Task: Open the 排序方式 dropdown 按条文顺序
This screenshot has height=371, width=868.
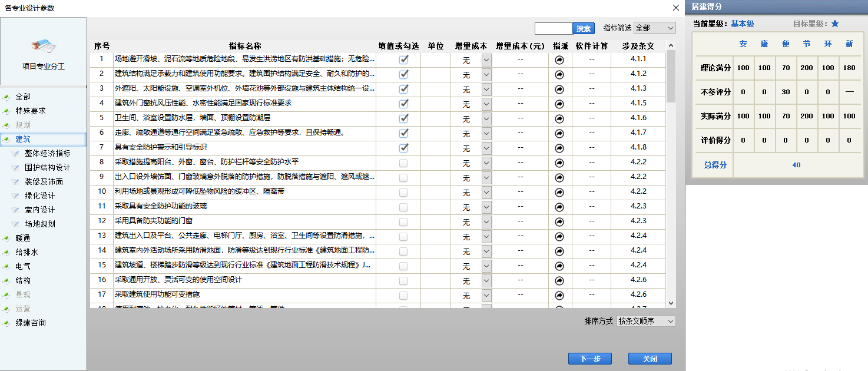Action: [x=645, y=322]
